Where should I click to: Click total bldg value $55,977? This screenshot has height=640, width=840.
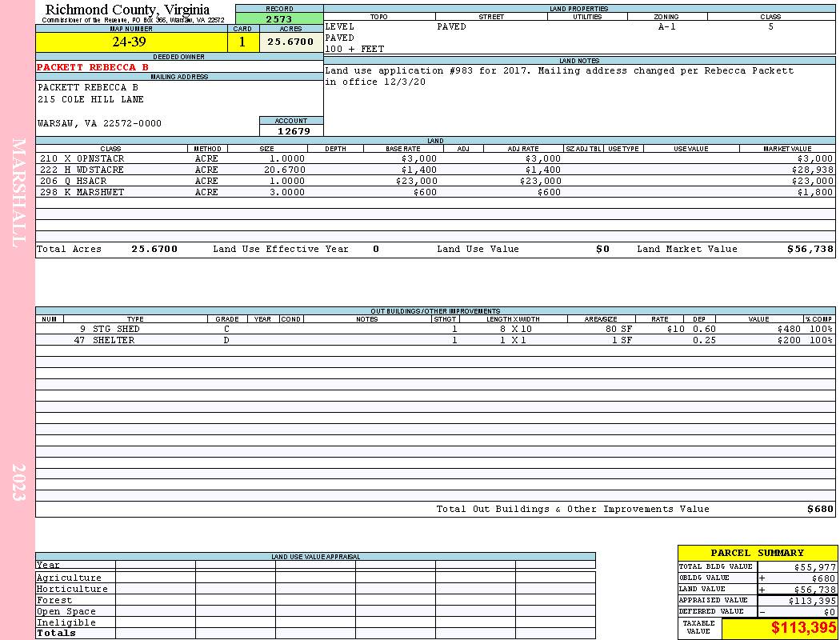(814, 567)
